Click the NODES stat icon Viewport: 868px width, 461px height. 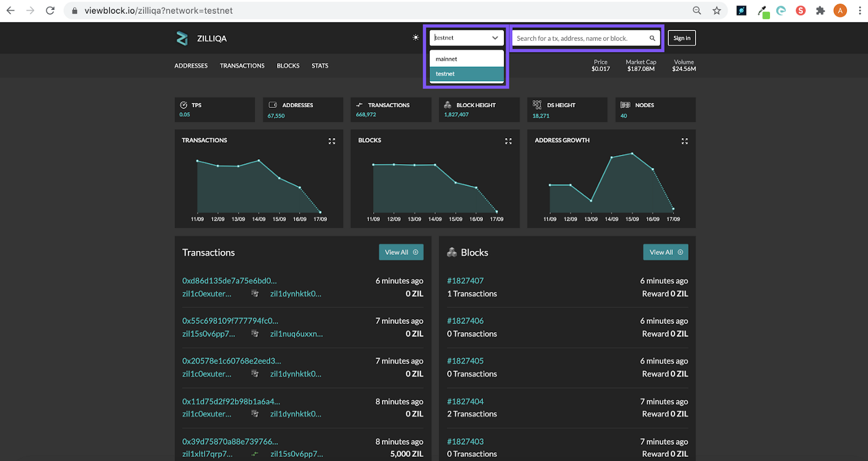tap(626, 105)
